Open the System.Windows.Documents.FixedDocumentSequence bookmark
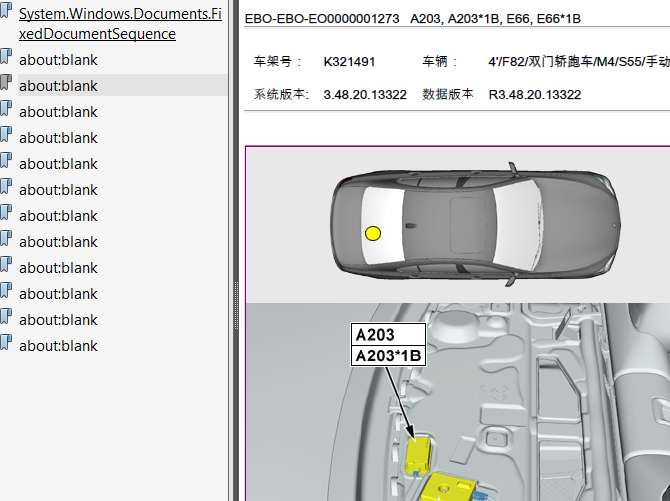The image size is (670, 501). [120, 24]
